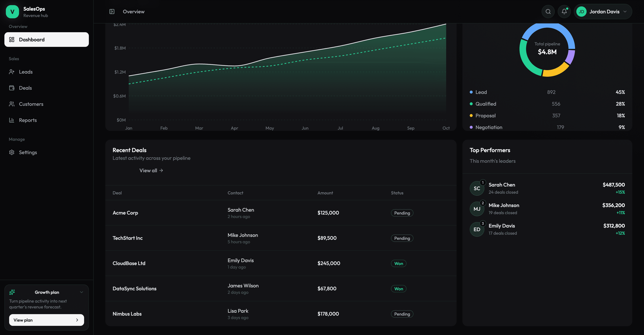This screenshot has height=335, width=644.
Task: Click the Customers people icon
Action: pyautogui.click(x=12, y=104)
